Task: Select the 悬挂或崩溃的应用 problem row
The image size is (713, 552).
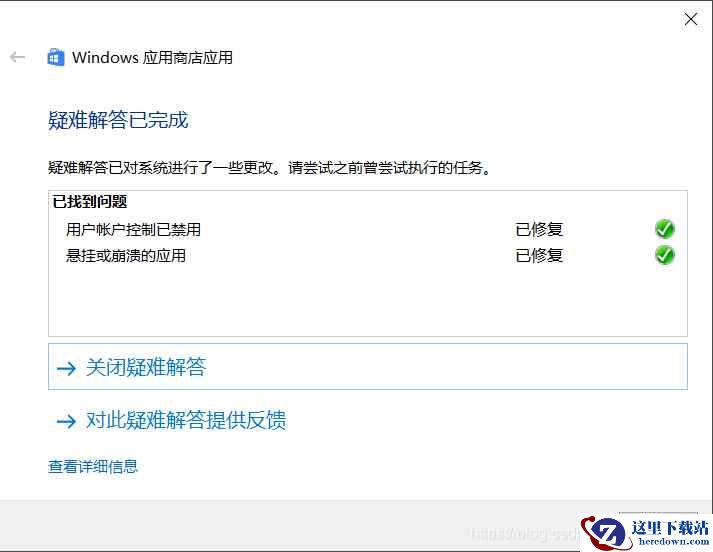Action: pyautogui.click(x=368, y=256)
